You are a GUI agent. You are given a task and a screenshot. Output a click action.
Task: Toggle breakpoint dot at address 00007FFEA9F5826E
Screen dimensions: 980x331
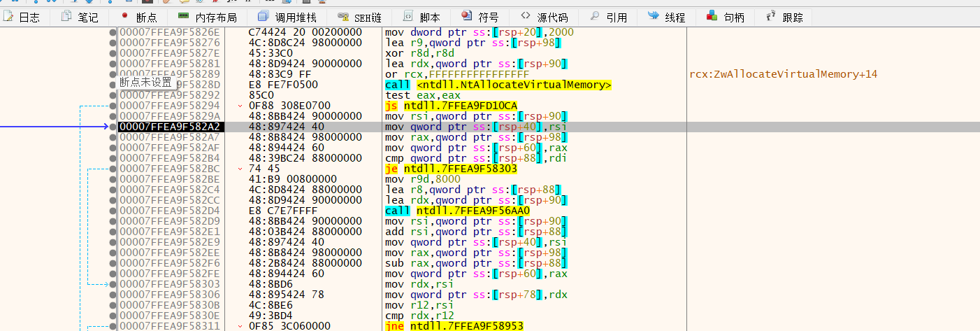click(x=113, y=32)
